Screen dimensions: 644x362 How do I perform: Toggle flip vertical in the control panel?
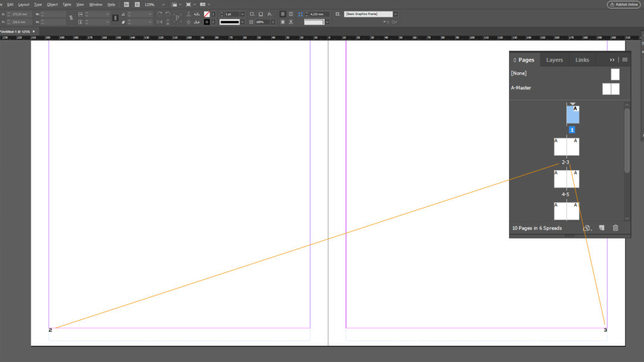(167, 22)
